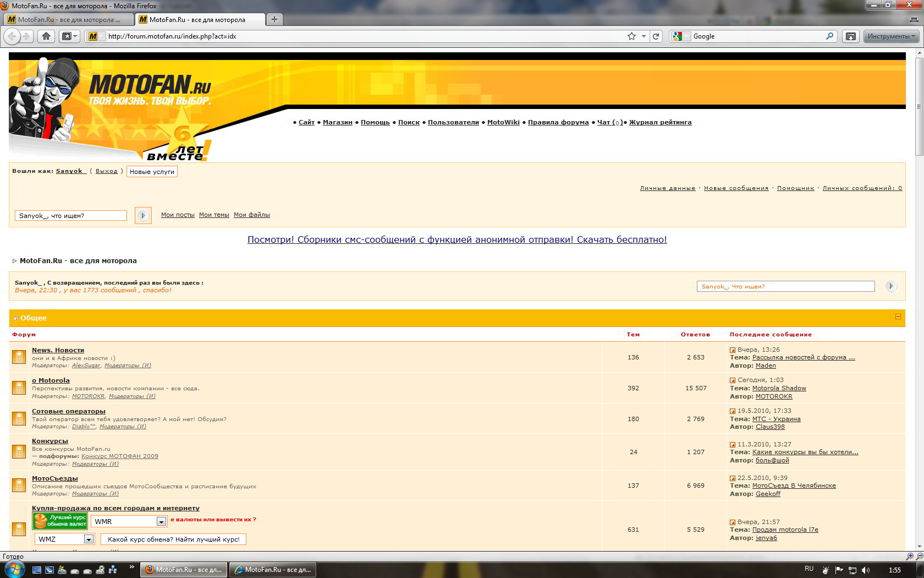Open the News. Новости forum
This screenshot has width=924, height=578.
[x=58, y=350]
